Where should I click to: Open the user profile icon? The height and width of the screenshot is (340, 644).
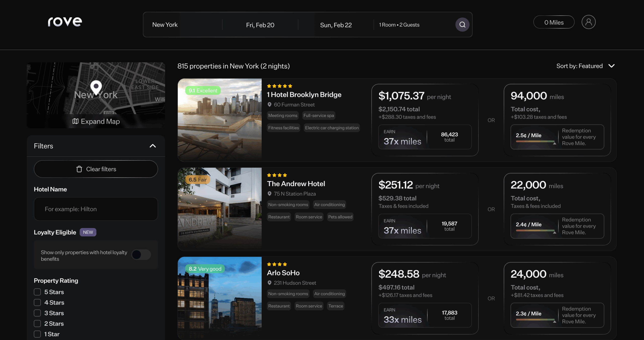click(x=588, y=22)
